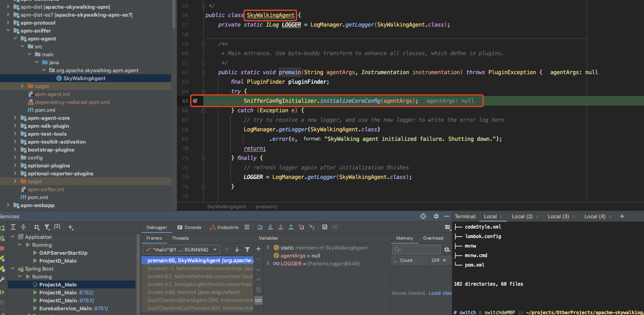Switch to the Console tab

(x=189, y=227)
